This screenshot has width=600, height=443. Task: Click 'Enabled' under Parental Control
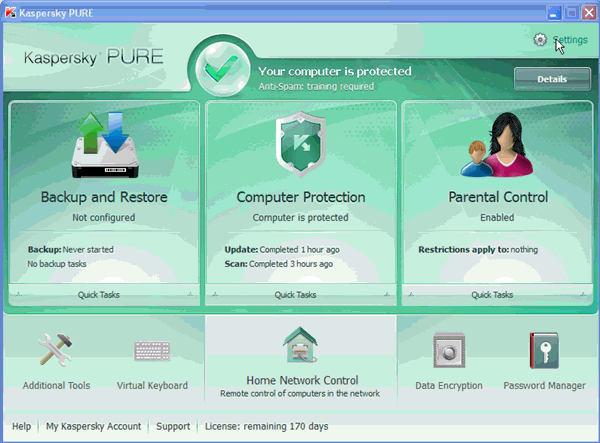tap(497, 217)
